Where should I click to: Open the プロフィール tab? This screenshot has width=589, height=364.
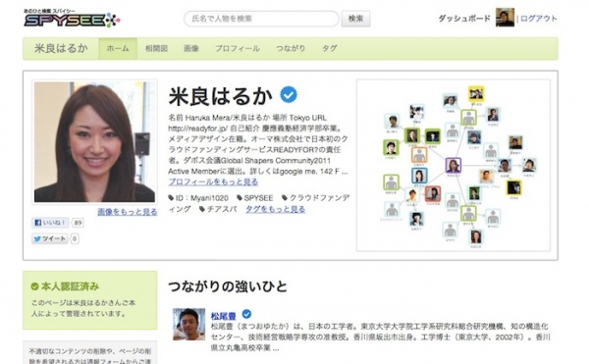point(237,48)
